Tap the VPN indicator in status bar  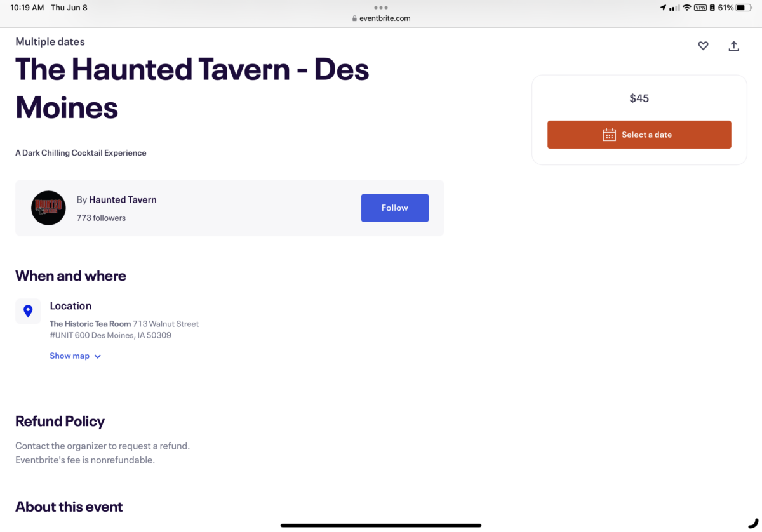click(x=700, y=8)
